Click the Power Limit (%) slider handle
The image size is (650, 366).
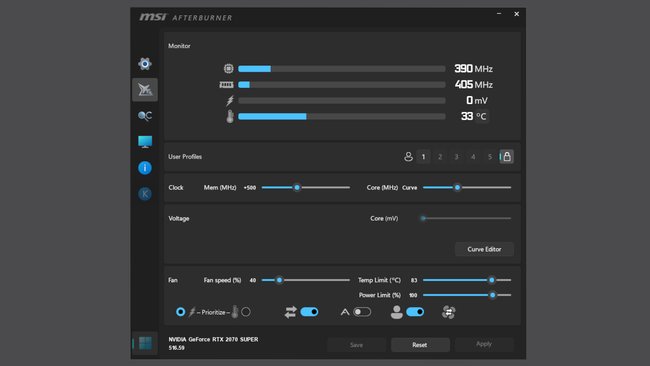[492, 295]
